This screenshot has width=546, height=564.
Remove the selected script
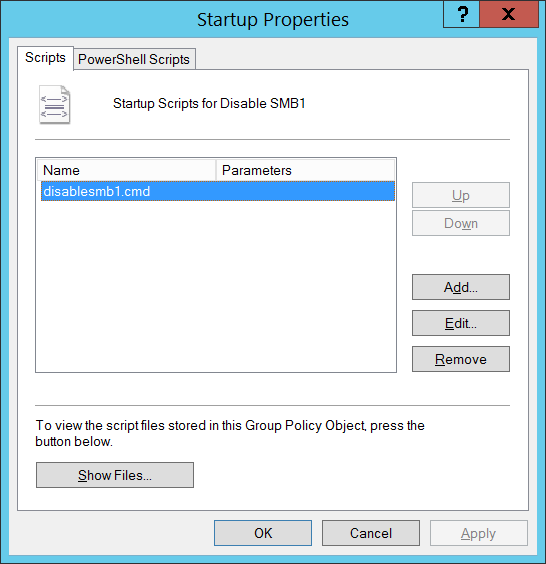(x=461, y=359)
